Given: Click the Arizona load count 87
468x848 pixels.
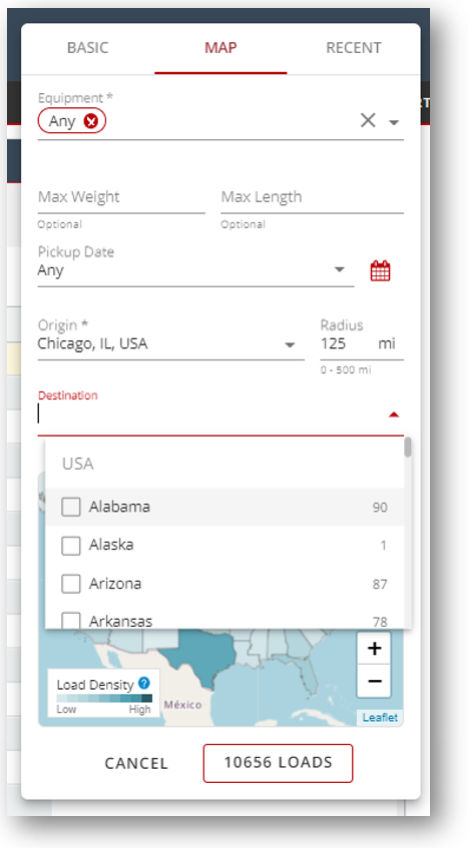Looking at the screenshot, I should pyautogui.click(x=380, y=585).
